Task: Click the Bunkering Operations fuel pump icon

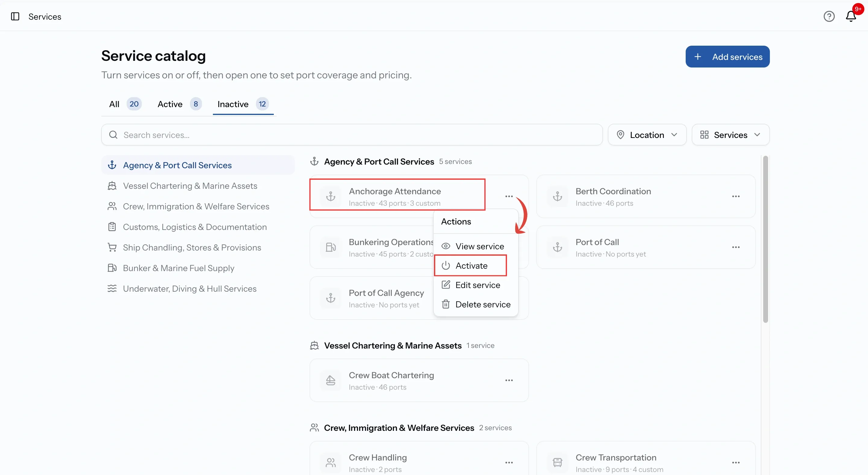Action: click(x=330, y=247)
